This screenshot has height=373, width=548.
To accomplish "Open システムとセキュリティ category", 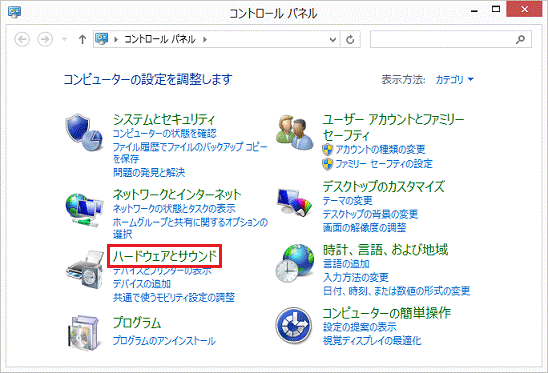I will (x=164, y=120).
